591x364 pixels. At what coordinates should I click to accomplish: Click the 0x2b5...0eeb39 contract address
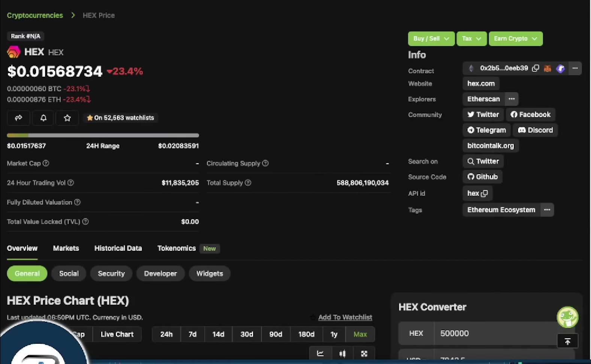pyautogui.click(x=504, y=68)
